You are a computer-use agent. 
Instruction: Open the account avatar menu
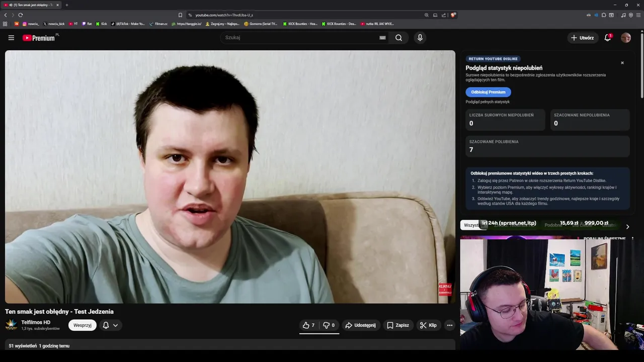626,38
